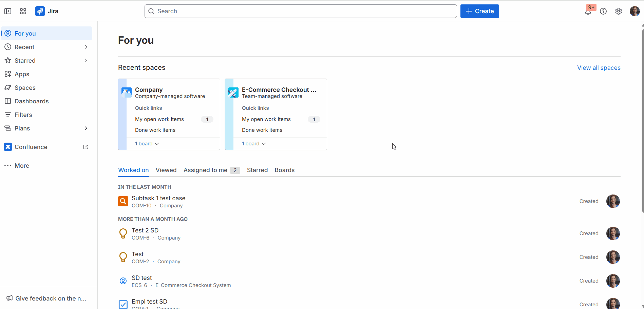Open Test 2 SD work item
Image resolution: width=644 pixels, height=309 pixels.
pyautogui.click(x=145, y=230)
